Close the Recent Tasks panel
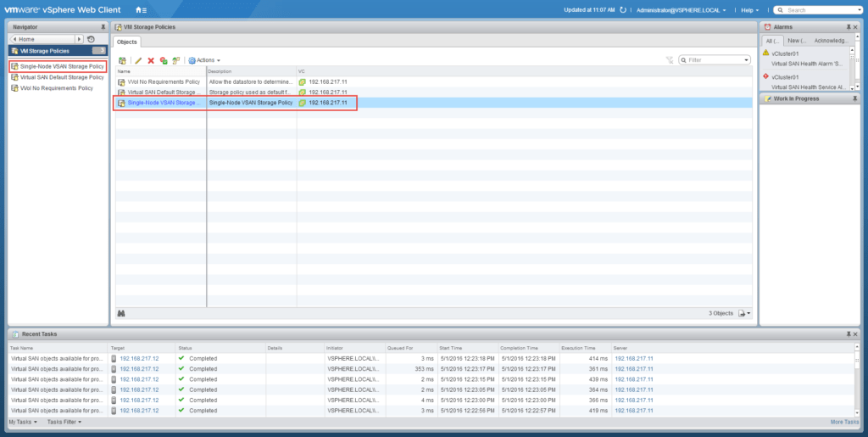This screenshot has width=868, height=437. point(857,334)
